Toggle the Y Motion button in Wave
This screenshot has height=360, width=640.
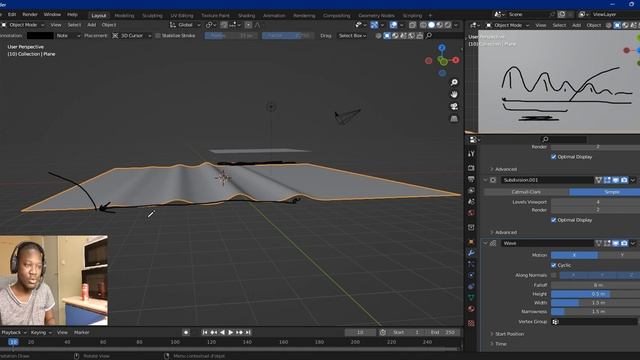pos(618,255)
